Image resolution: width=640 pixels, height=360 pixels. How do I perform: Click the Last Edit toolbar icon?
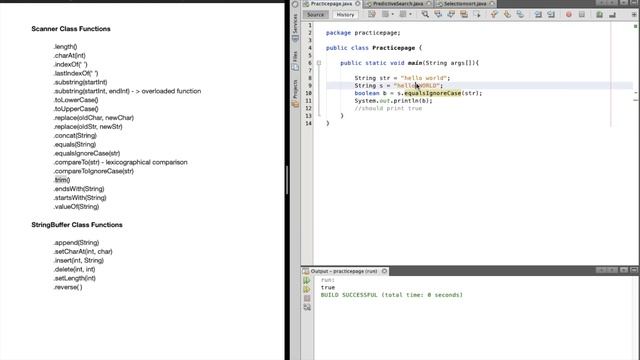coord(371,15)
